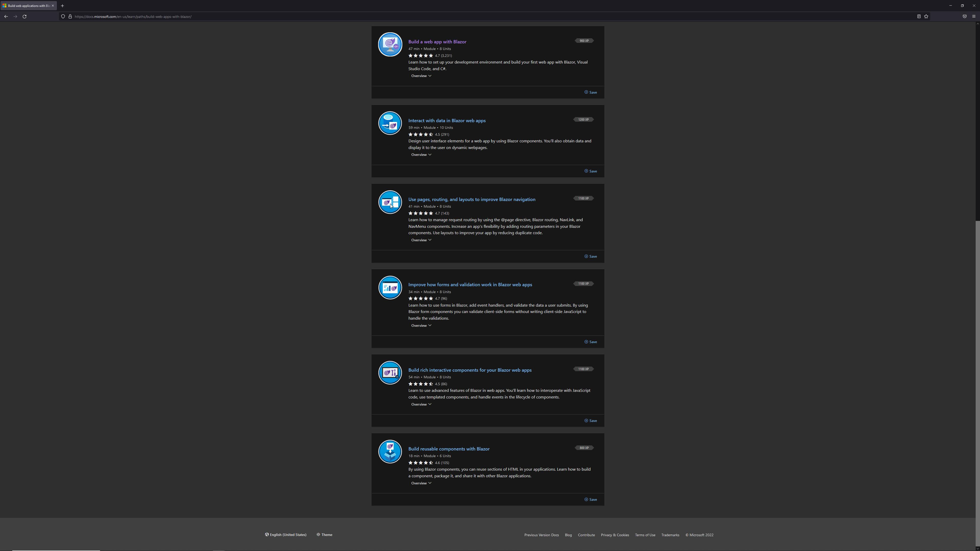Change language via English (United States)
Image resolution: width=980 pixels, height=551 pixels.
(x=286, y=535)
